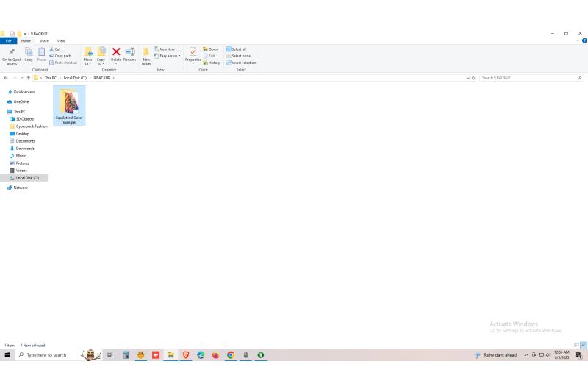Image resolution: width=588 pixels, height=392 pixels.
Task: Click the Delete icon in the ribbon
Action: (116, 54)
